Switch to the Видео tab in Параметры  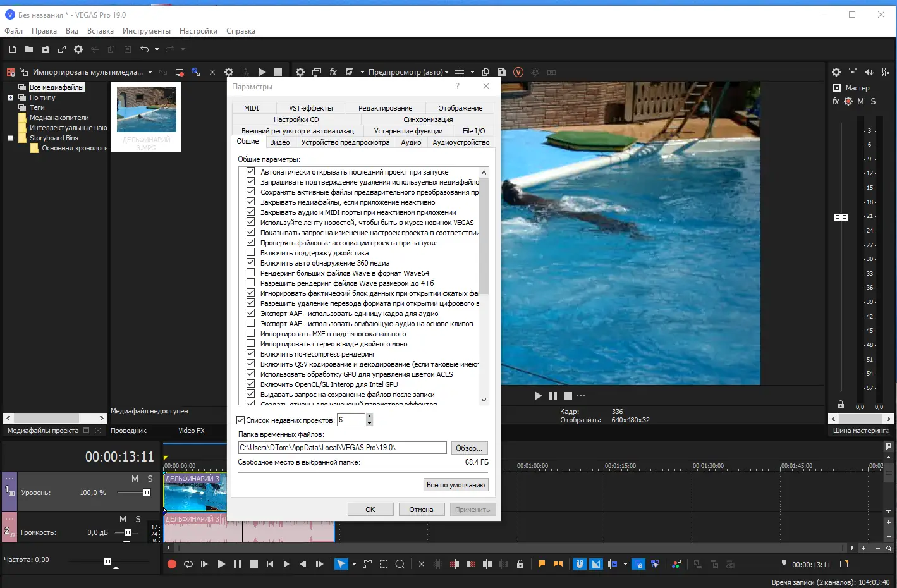point(279,142)
